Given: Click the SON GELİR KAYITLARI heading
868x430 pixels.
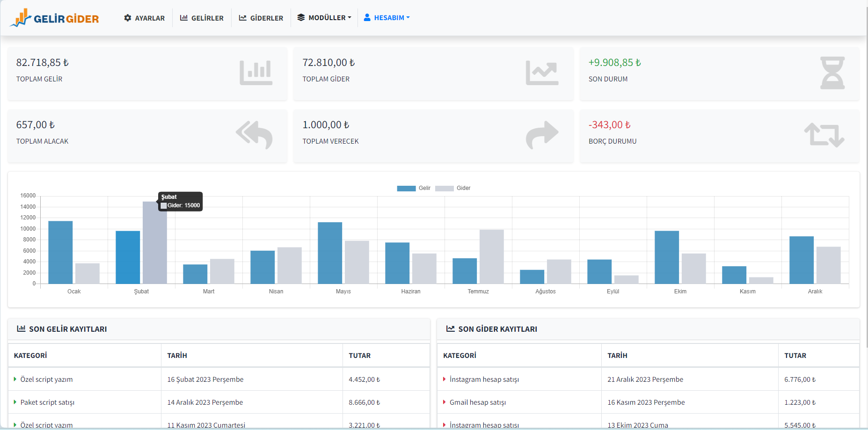Looking at the screenshot, I should [x=68, y=329].
